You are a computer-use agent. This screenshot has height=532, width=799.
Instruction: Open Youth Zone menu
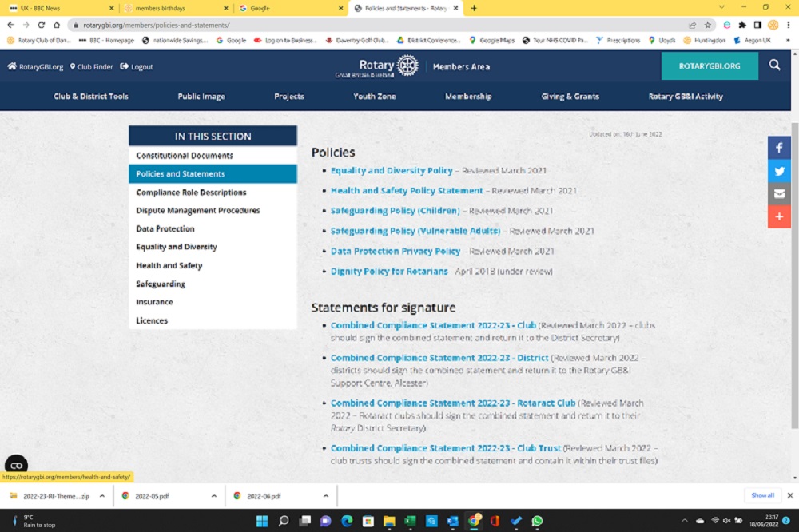coord(374,97)
